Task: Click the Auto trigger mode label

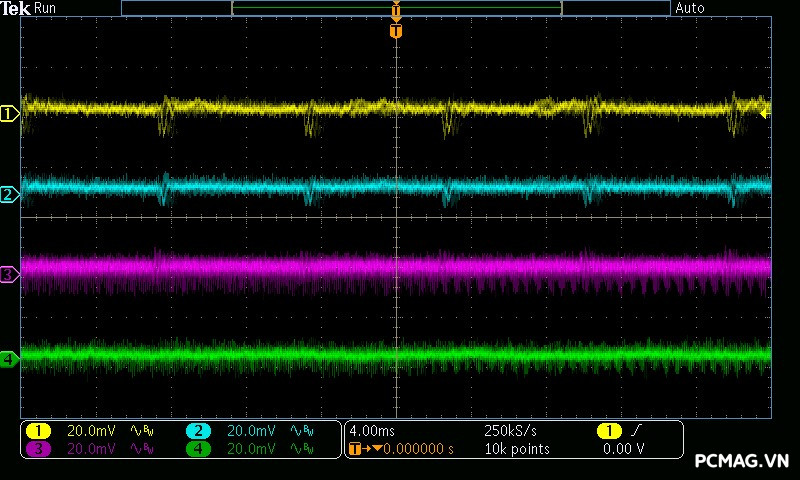Action: coord(690,8)
